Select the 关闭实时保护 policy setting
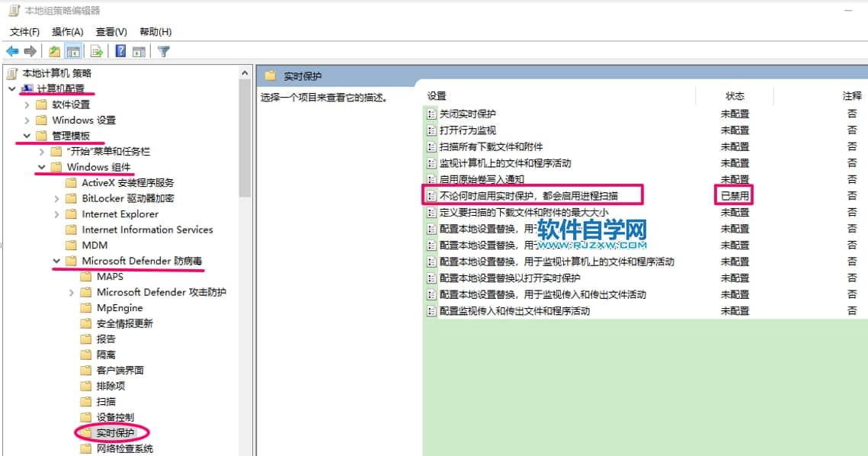Viewport: 868px width, 456px height. point(468,114)
